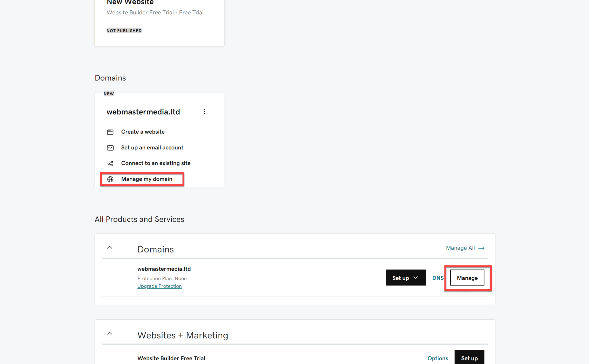This screenshot has width=589, height=364.
Task: Open the three-dot menu for webmastermedia.ltd
Action: [x=204, y=112]
